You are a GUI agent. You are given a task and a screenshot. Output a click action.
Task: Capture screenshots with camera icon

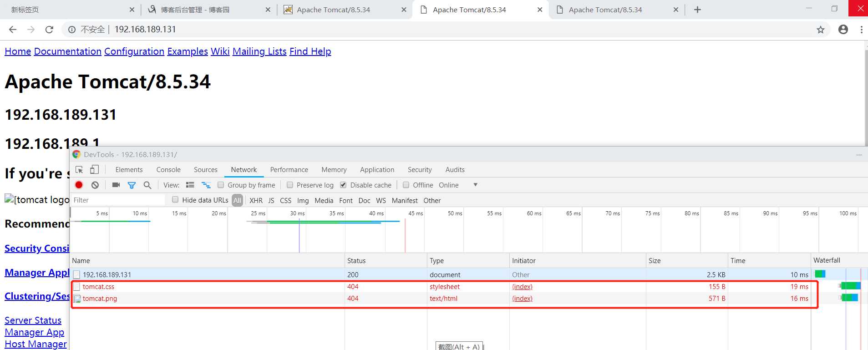pyautogui.click(x=116, y=185)
